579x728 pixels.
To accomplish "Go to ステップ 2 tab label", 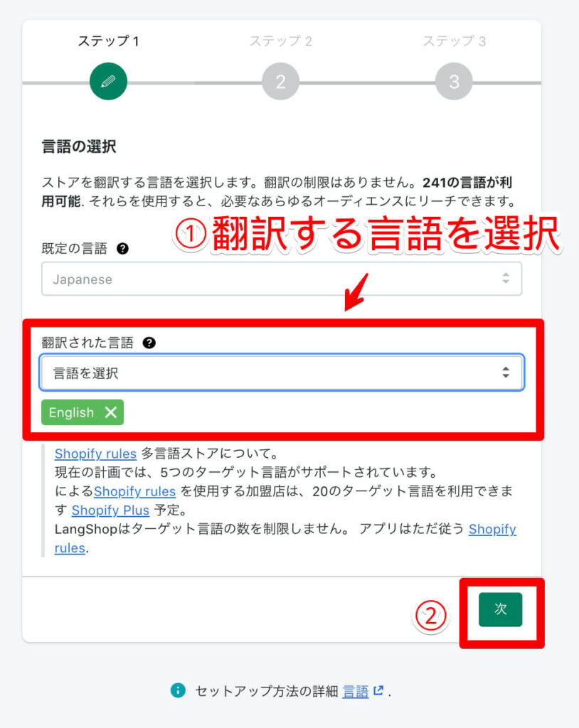I will pyautogui.click(x=281, y=41).
